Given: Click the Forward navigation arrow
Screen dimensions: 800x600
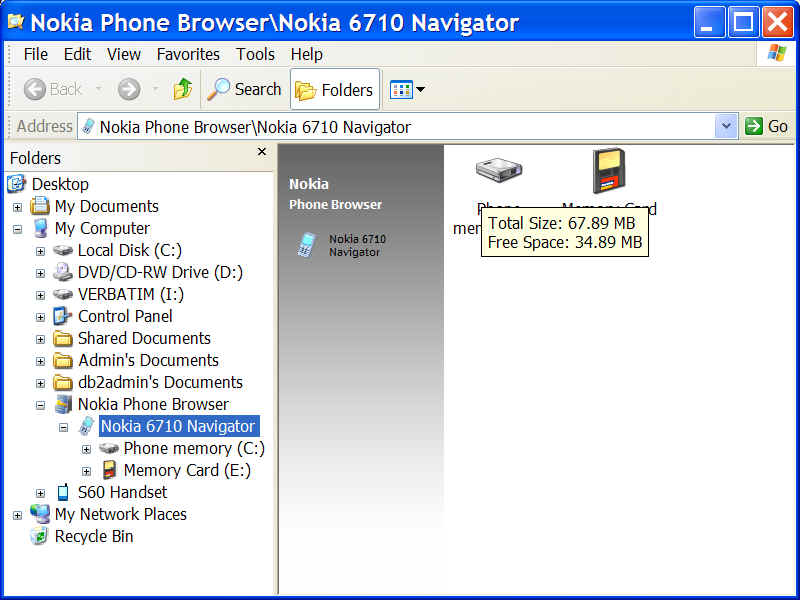Looking at the screenshot, I should (129, 90).
